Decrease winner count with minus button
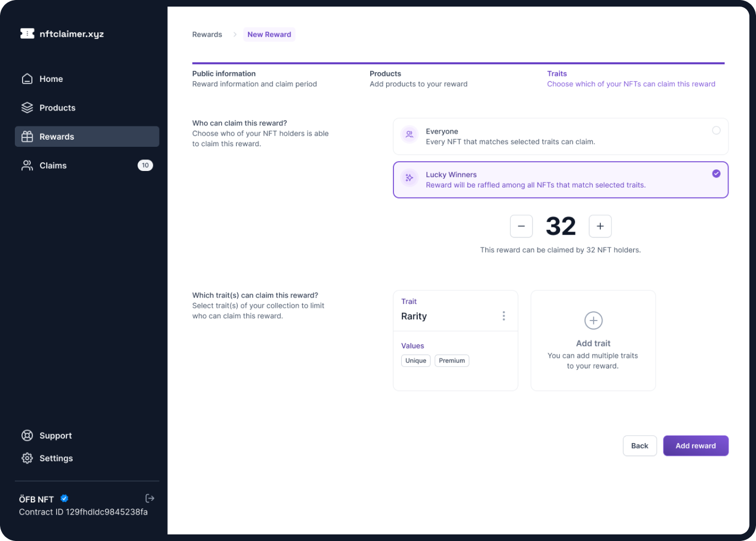The image size is (756, 541). [x=521, y=226]
